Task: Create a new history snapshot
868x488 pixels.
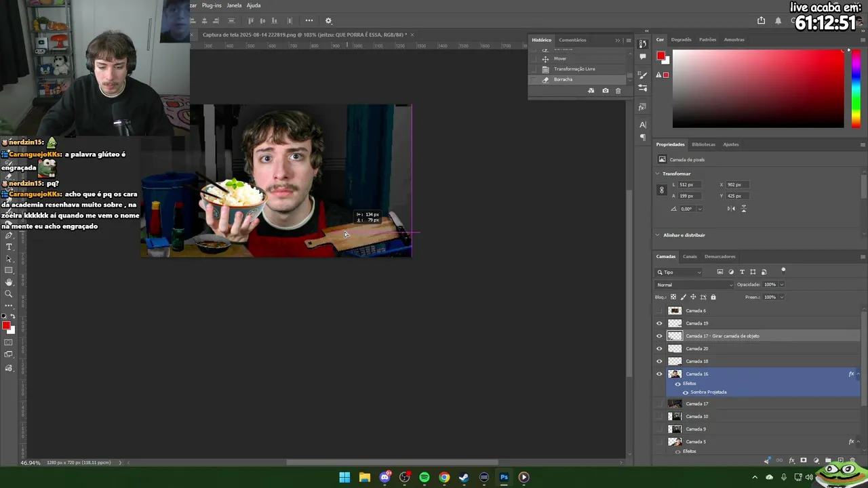Action: pyautogui.click(x=606, y=91)
